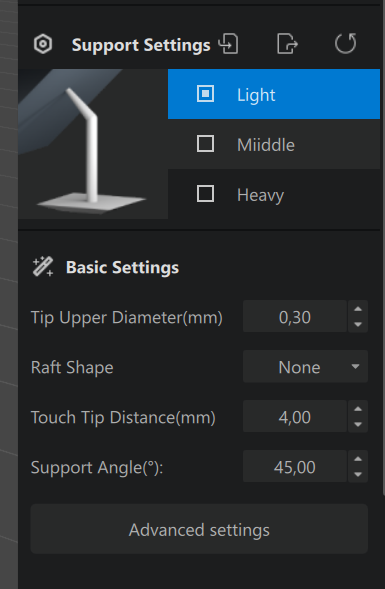Increase Support Angle value
Viewport: 385px width, 589px height.
(358, 459)
